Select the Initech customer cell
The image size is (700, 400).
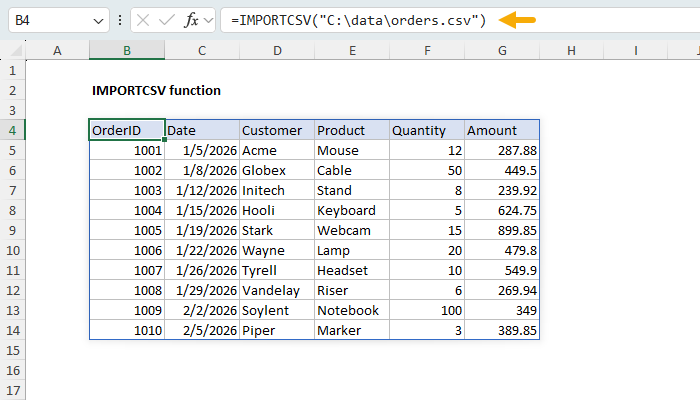(x=277, y=191)
